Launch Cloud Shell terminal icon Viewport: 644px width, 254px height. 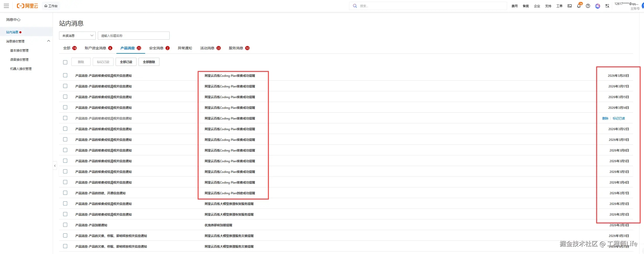click(x=570, y=6)
